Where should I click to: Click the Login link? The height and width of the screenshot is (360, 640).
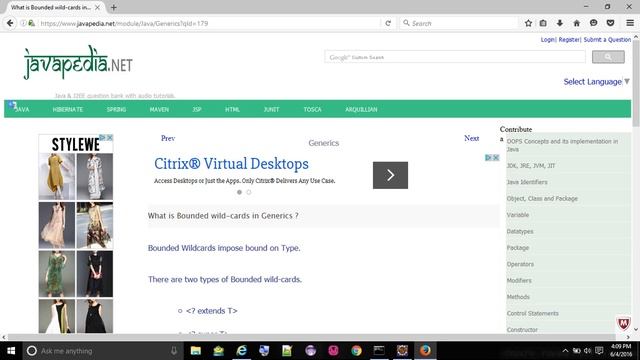[547, 40]
